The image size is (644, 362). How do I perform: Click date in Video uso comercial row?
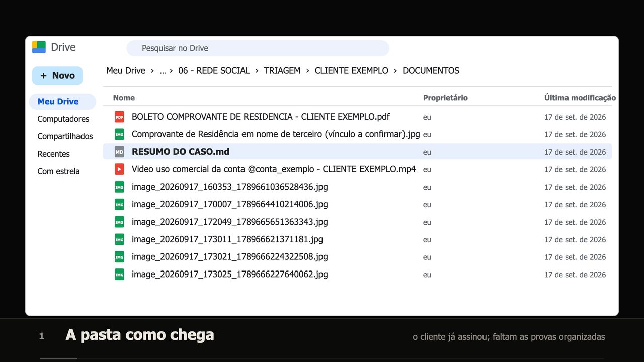click(575, 169)
